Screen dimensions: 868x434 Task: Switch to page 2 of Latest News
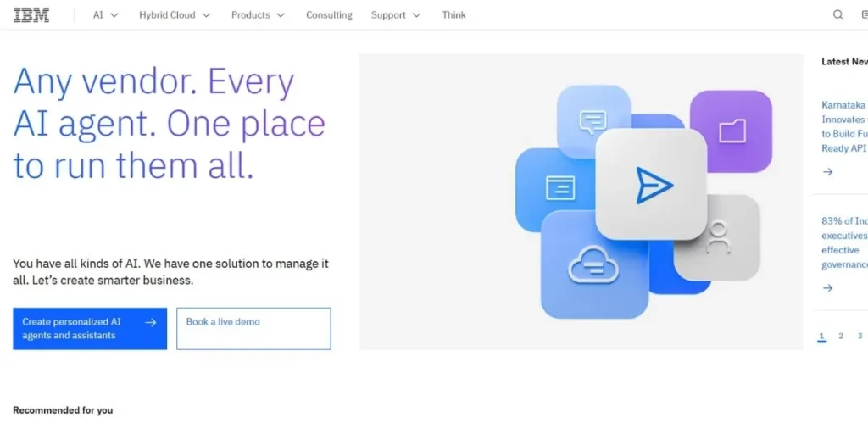[841, 336]
